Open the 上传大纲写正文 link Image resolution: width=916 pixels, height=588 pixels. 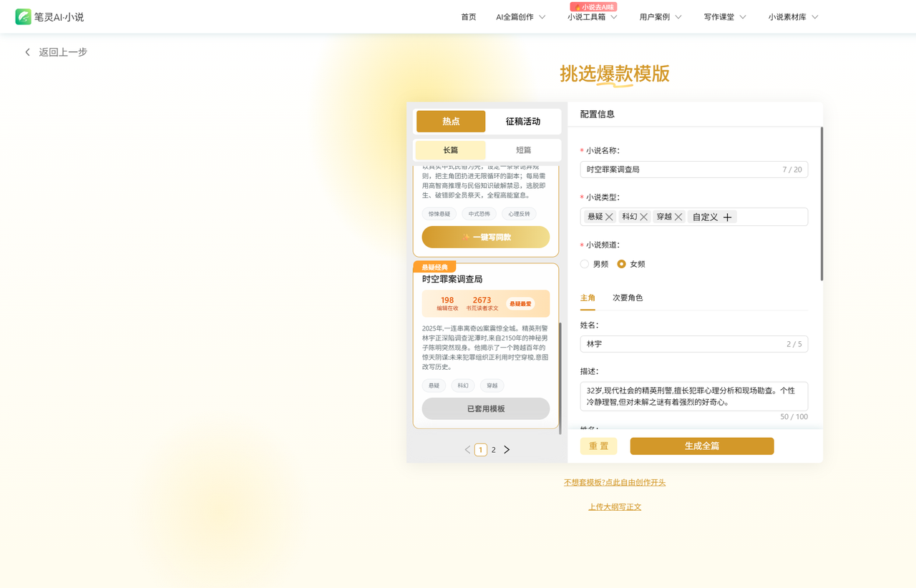pyautogui.click(x=615, y=507)
